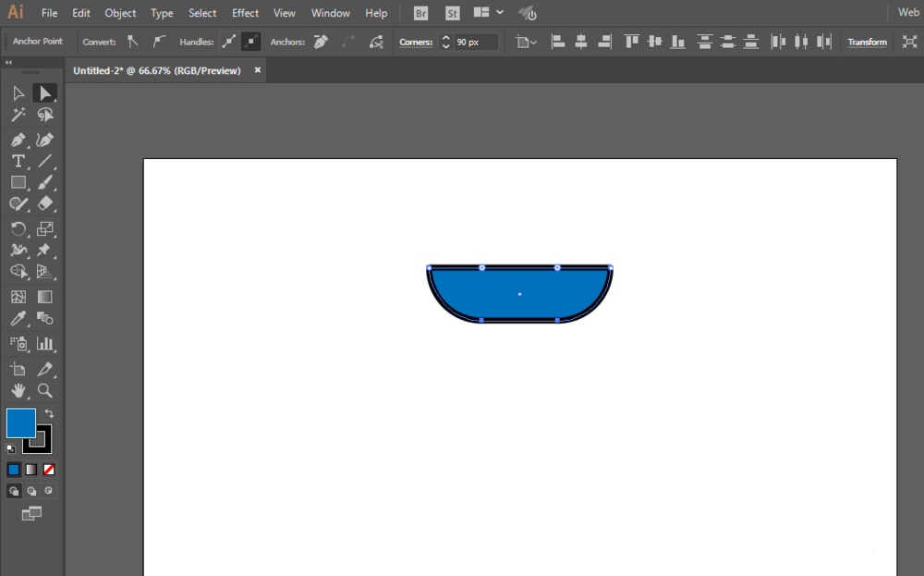This screenshot has width=924, height=576.
Task: Choose the Shaper tool
Action: tap(18, 204)
